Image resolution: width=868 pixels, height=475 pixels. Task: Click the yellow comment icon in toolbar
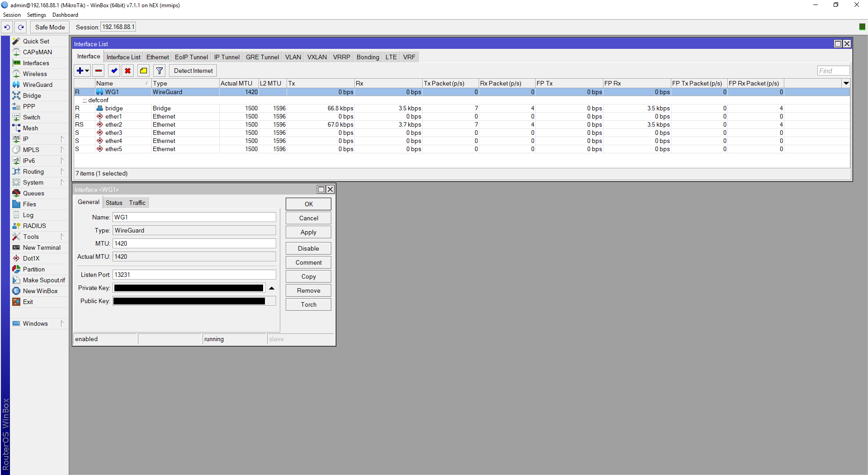click(143, 71)
